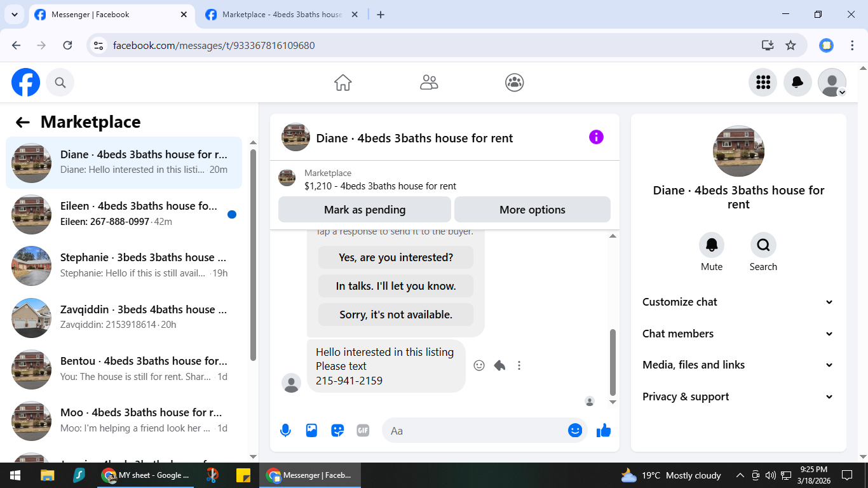Image resolution: width=868 pixels, height=488 pixels.
Task: Open more options dots beside message
Action: [519, 365]
